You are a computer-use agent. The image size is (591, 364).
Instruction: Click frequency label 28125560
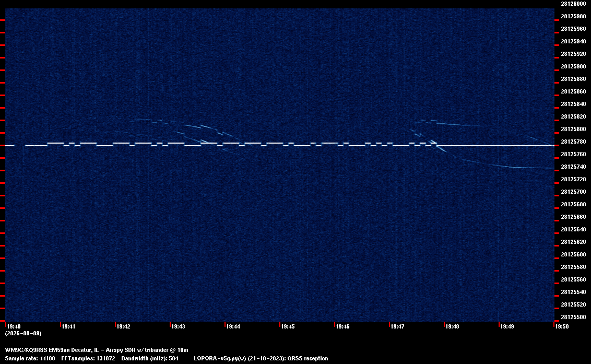[573, 279]
